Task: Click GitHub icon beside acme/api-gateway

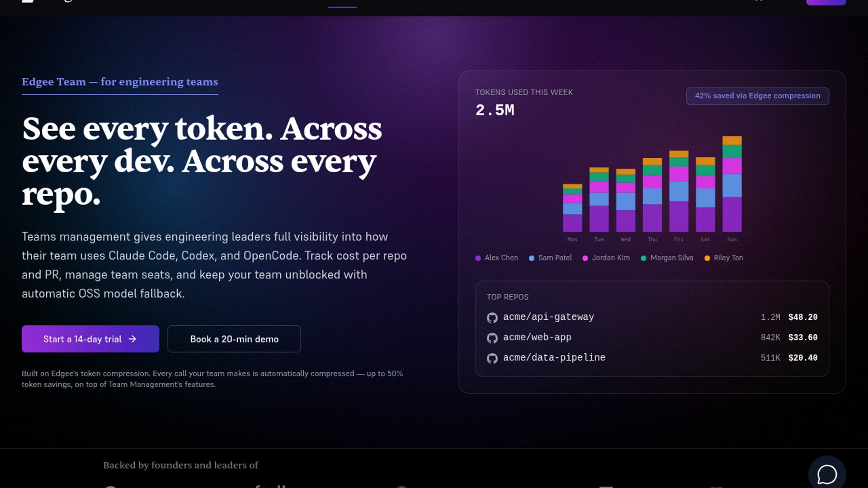Action: (x=492, y=318)
